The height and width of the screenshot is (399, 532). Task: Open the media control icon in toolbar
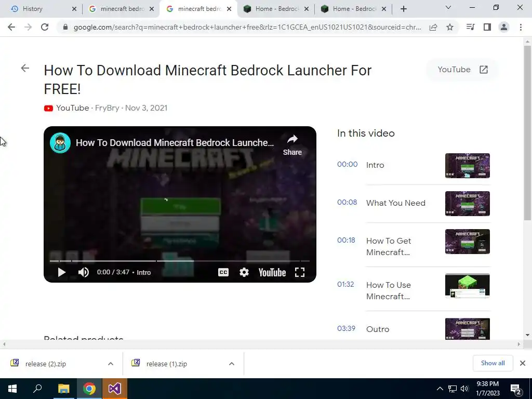point(470,27)
